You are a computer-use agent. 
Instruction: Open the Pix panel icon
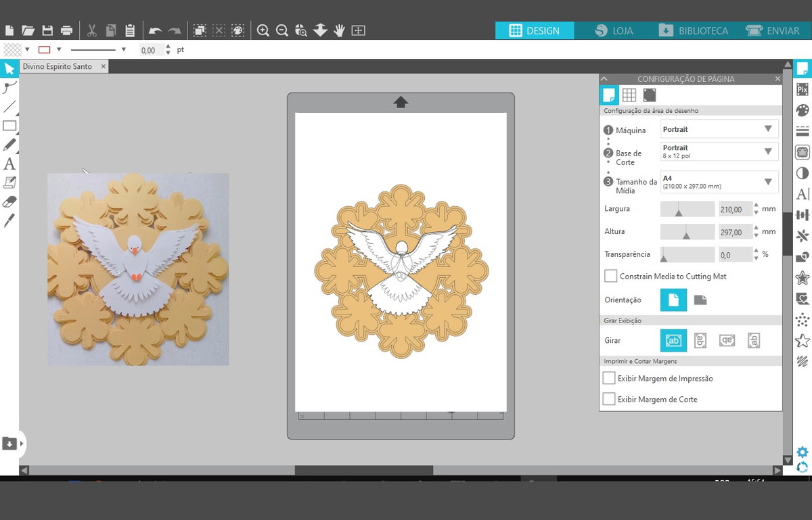coord(803,89)
